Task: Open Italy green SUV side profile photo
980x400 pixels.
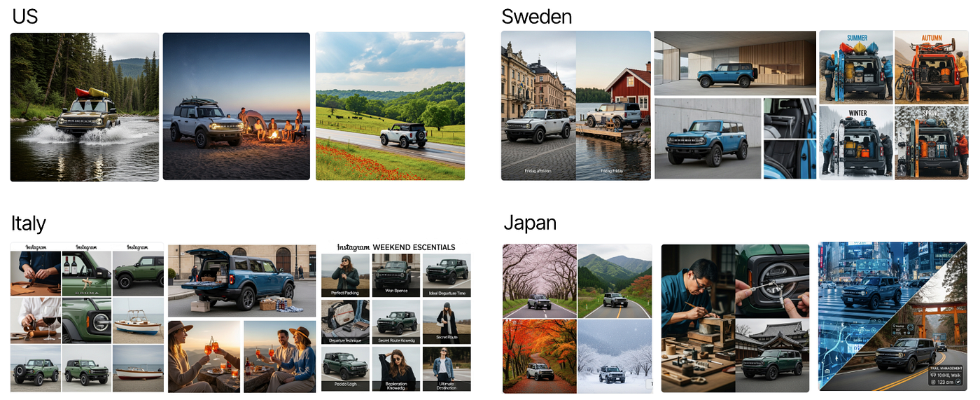Action: pos(138,273)
